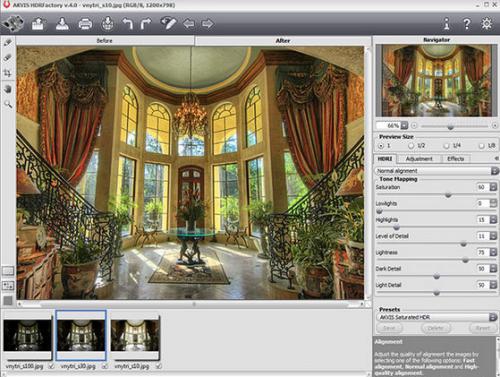
Task: Click the left arrow toolbar icon
Action: coord(189,24)
